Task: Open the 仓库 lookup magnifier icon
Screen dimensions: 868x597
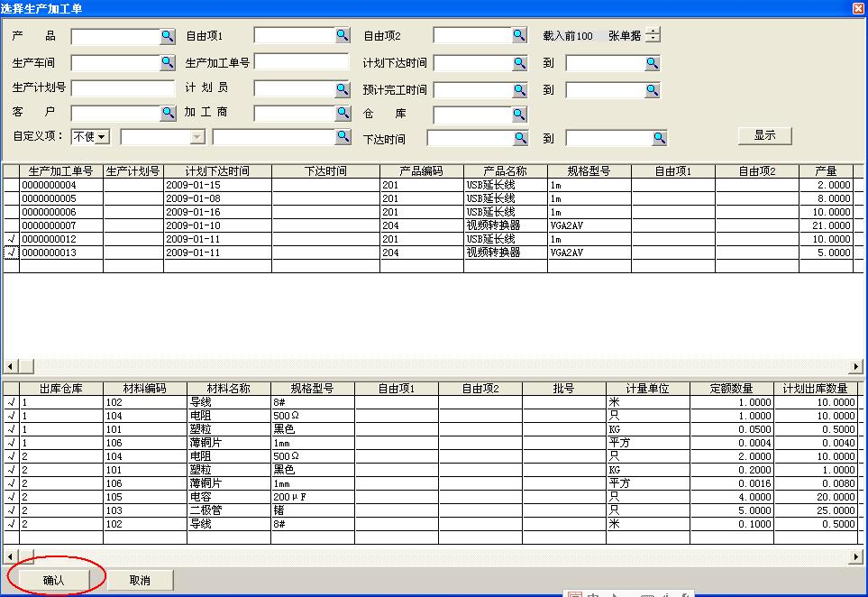Action: [521, 113]
